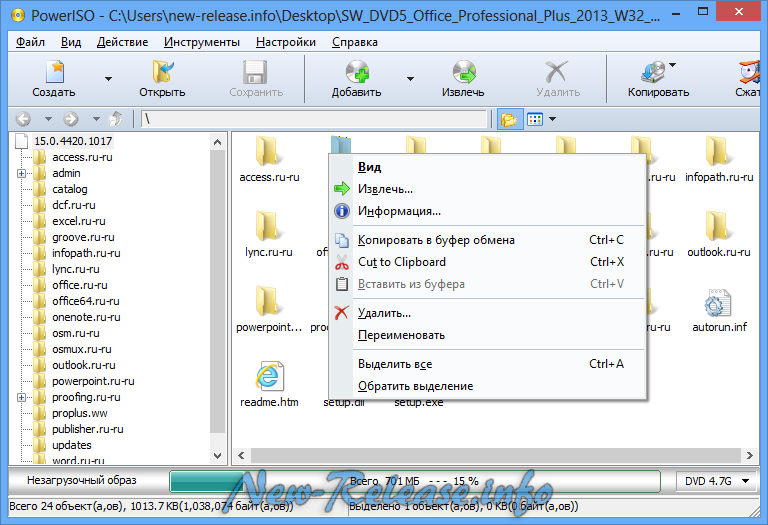This screenshot has height=525, width=768.
Task: Click the Добавить disc icon
Action: 357,72
